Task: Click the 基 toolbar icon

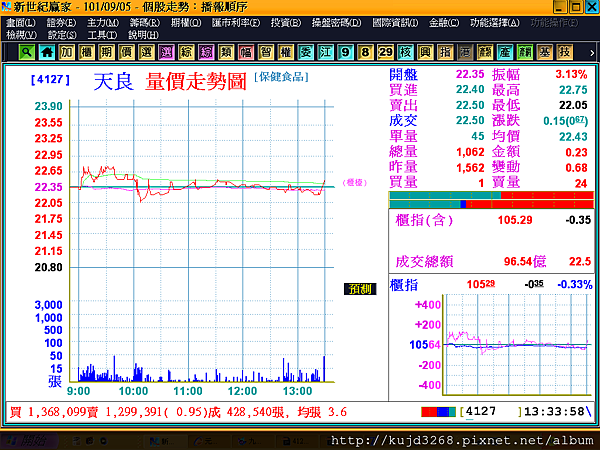Action: pyautogui.click(x=544, y=52)
